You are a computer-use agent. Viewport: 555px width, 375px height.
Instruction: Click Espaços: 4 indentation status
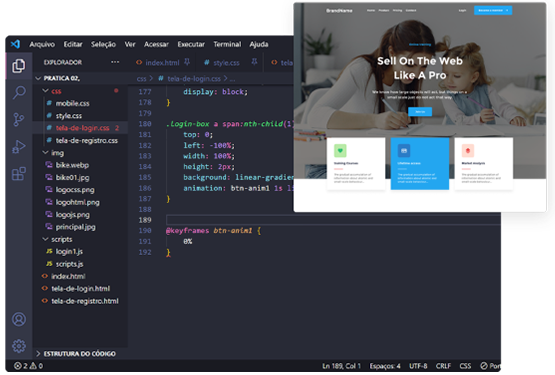point(385,366)
